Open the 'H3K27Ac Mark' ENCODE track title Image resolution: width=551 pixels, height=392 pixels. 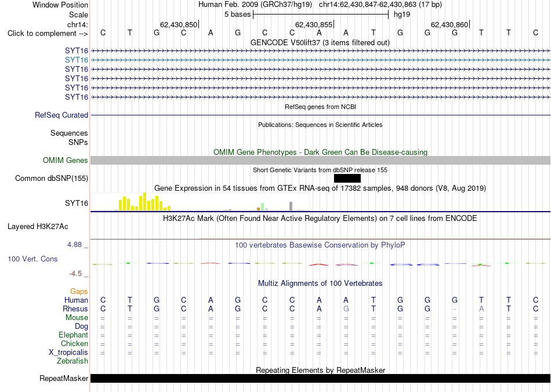coord(320,219)
